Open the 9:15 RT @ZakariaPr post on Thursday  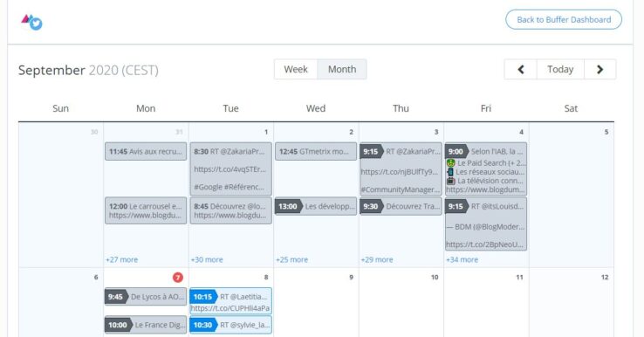click(401, 168)
